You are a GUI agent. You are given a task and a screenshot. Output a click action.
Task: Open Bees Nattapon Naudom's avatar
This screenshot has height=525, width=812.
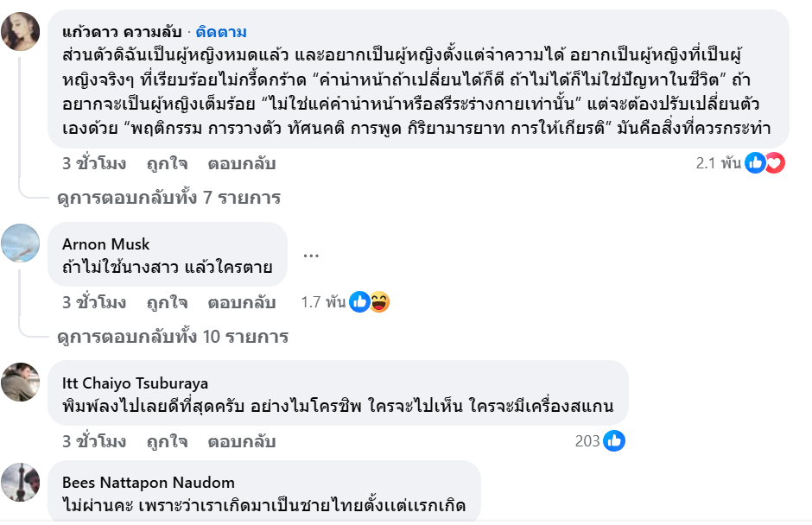point(21,482)
